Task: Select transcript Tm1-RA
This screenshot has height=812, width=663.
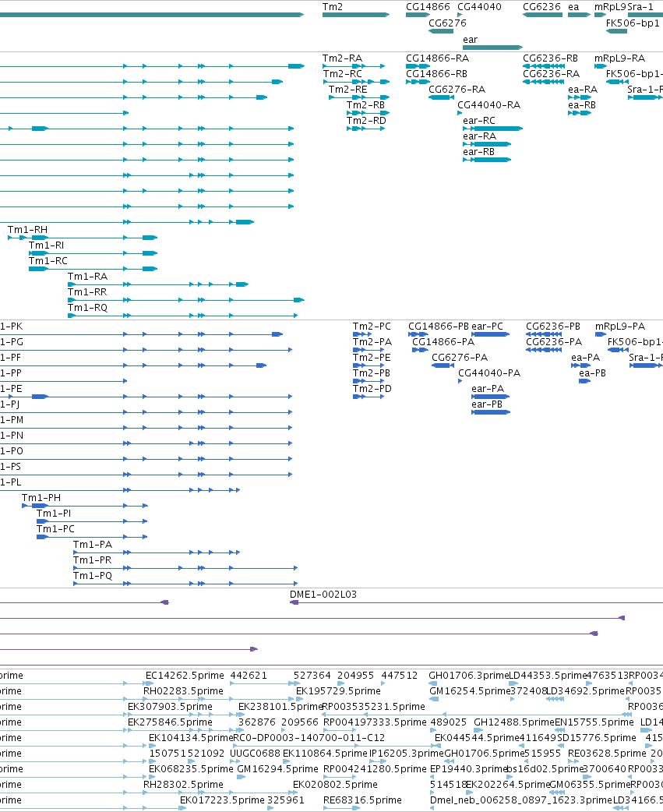Action: tap(158, 284)
